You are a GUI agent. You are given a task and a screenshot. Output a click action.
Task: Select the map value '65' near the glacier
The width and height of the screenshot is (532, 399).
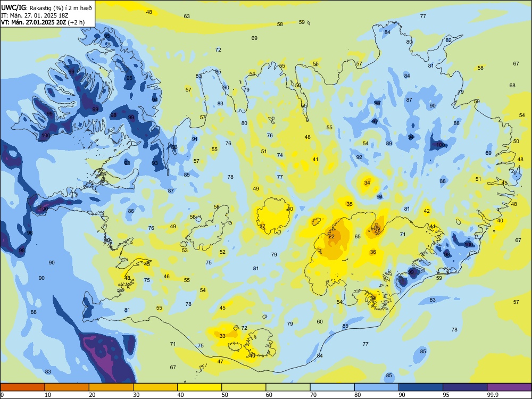tap(358, 237)
